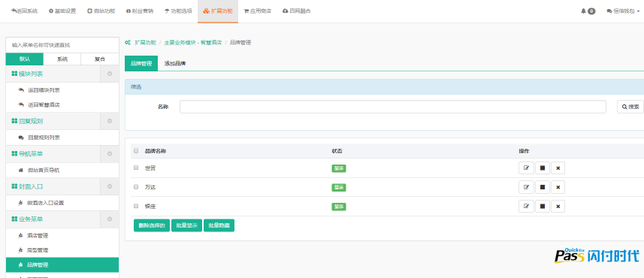Click the 显示 status label for 世贸

point(339,168)
